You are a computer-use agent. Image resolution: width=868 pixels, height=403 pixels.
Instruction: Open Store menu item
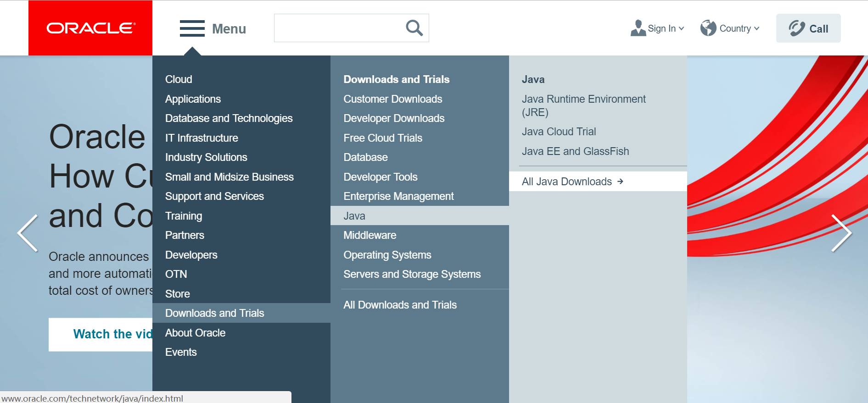pyautogui.click(x=177, y=294)
